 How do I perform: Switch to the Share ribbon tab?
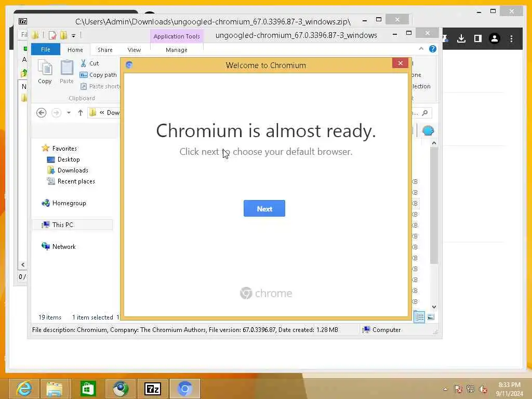[105, 49]
